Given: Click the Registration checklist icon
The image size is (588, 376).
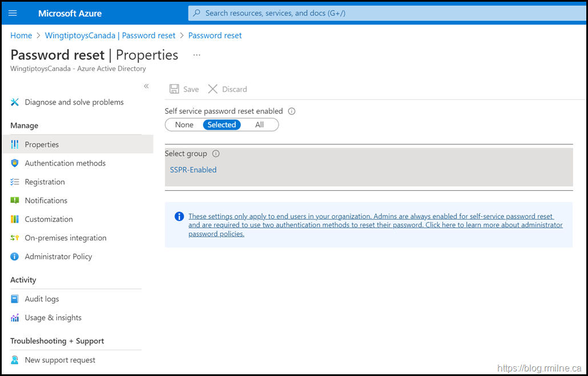Looking at the screenshot, I should click(x=15, y=182).
